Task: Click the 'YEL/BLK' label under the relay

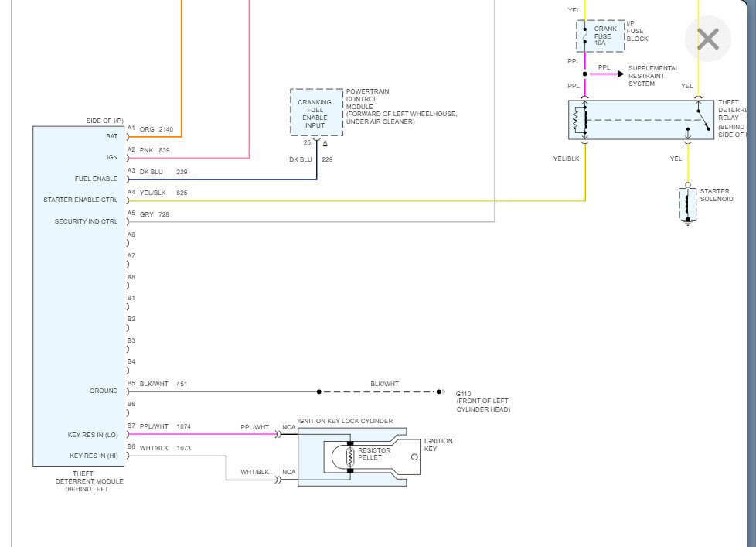Action: point(566,159)
